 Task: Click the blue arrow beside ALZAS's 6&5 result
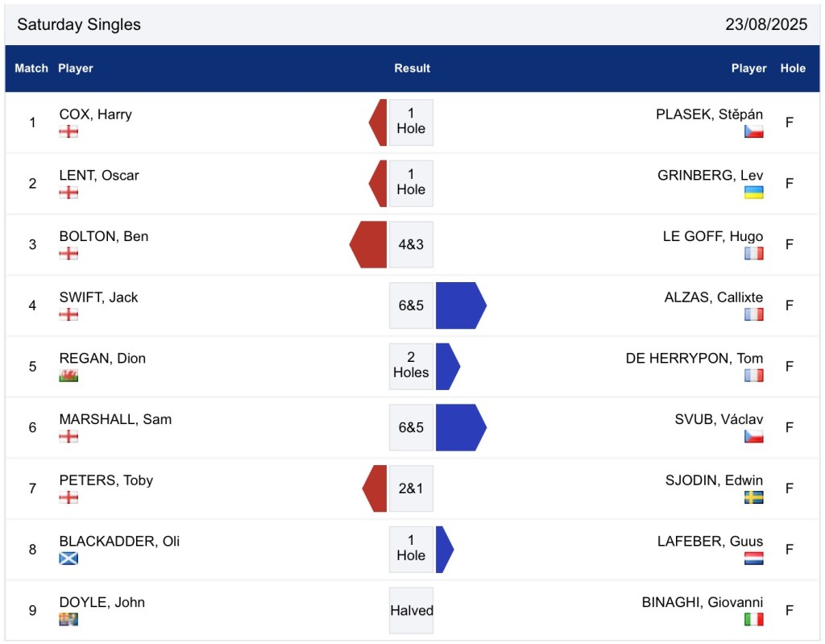[460, 305]
